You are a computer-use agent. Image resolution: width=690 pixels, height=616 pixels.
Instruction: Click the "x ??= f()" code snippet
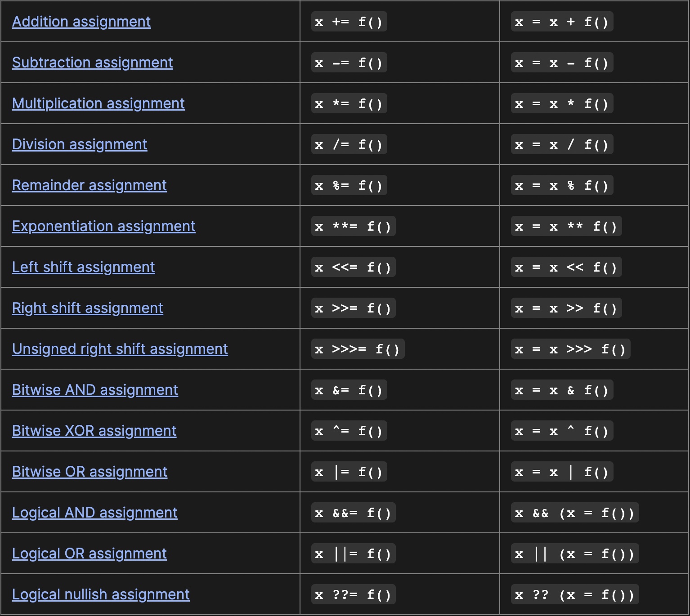353,594
